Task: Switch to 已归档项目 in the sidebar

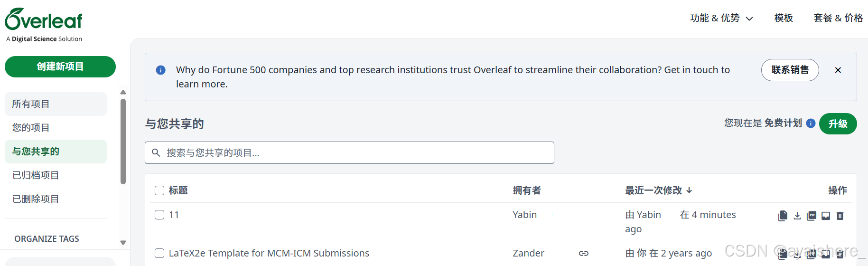Action: [36, 175]
